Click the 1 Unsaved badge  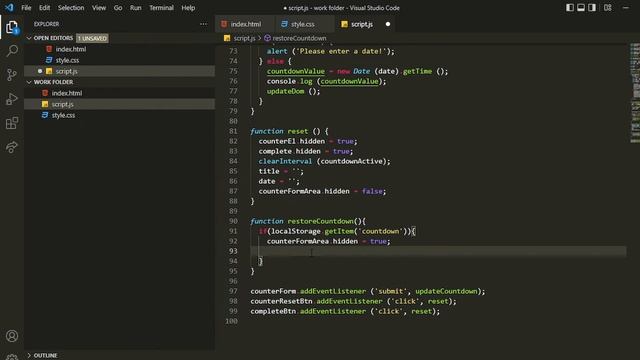[x=92, y=38]
